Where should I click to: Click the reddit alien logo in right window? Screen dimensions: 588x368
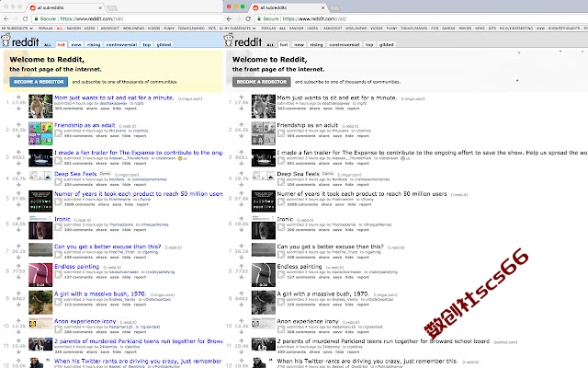[x=229, y=40]
